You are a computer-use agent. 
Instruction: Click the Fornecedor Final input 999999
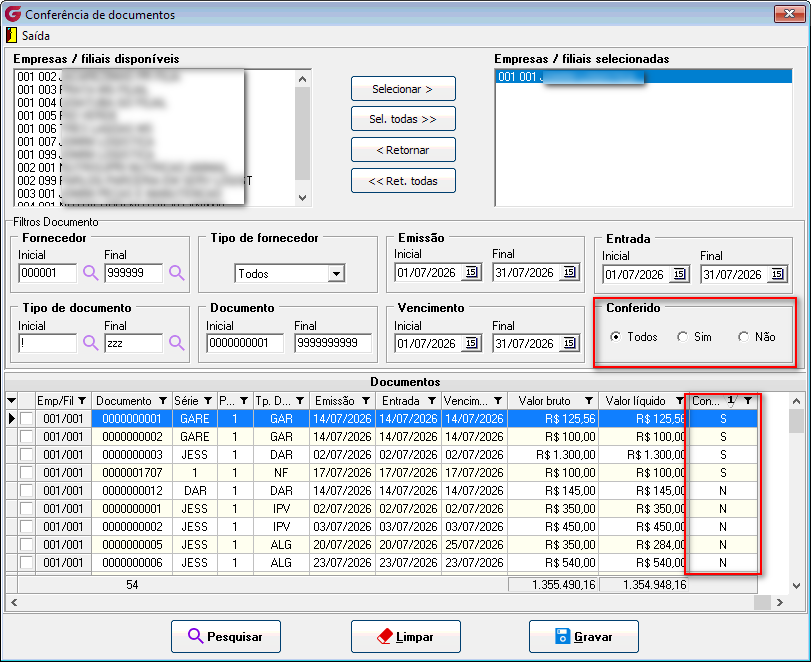pyautogui.click(x=133, y=273)
